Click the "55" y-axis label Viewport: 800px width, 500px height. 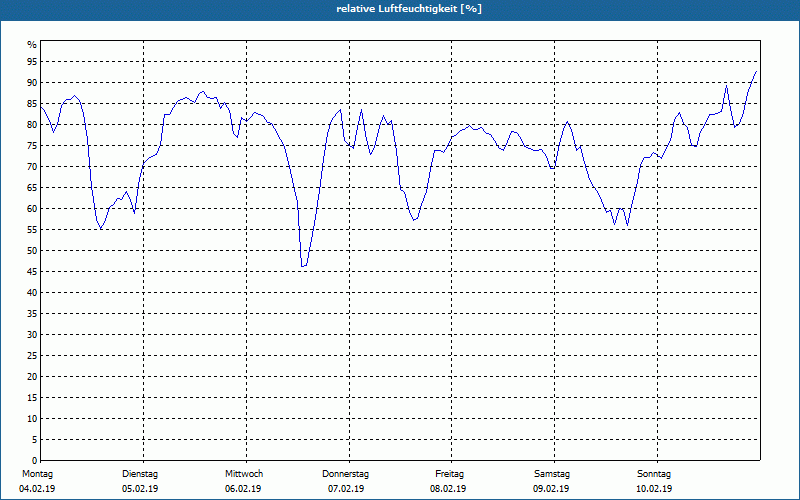pos(32,230)
